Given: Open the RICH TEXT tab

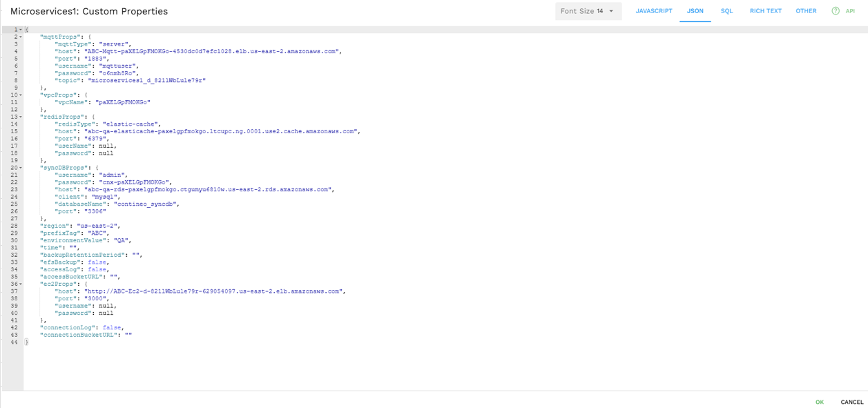Looking at the screenshot, I should 765,11.
